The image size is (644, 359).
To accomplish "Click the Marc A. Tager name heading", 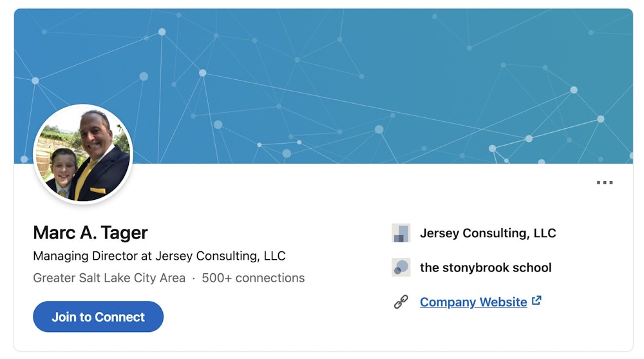I will (x=90, y=233).
